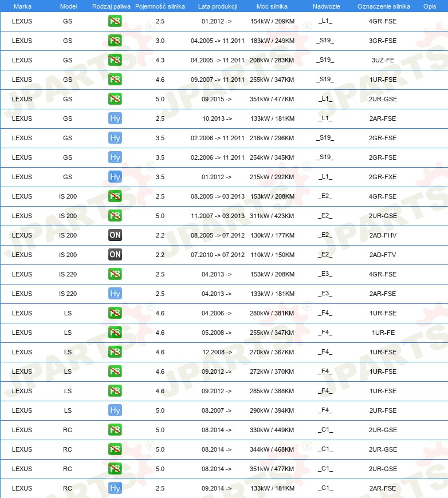Click the Opis column header
448x498 pixels.
(x=430, y=6)
